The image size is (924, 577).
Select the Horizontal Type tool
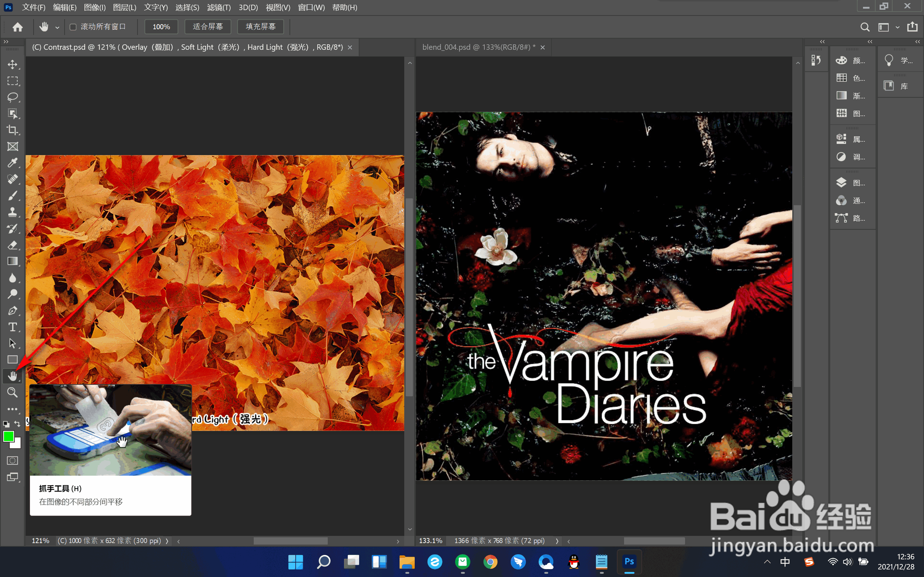(x=12, y=327)
